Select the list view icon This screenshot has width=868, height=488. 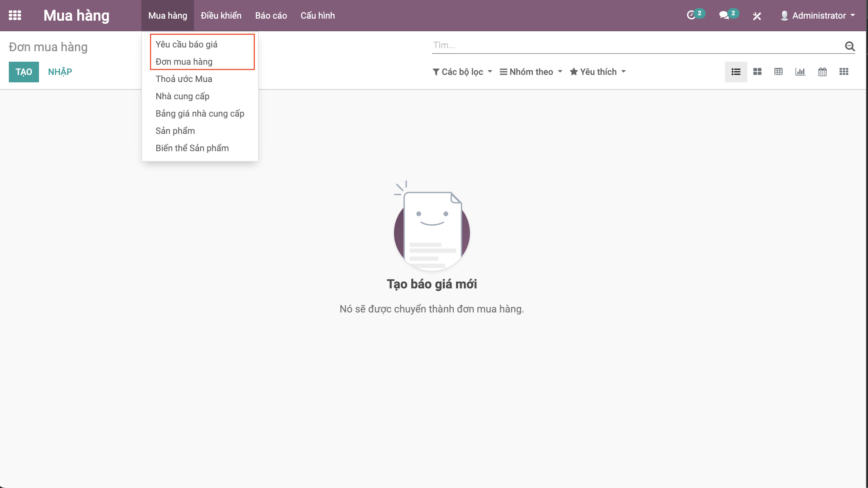click(736, 72)
